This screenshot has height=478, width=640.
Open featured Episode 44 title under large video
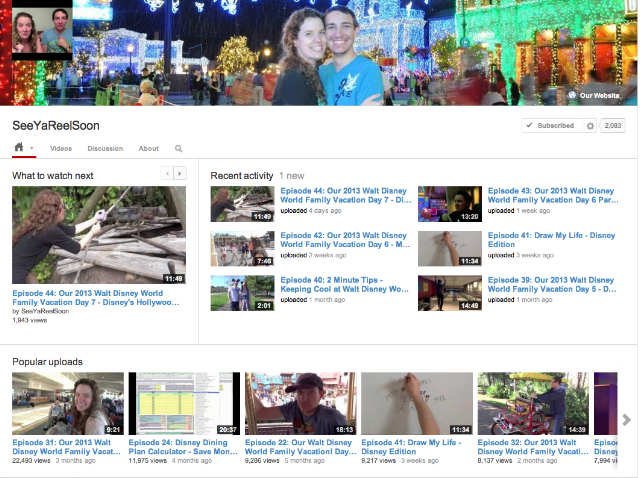(96, 298)
